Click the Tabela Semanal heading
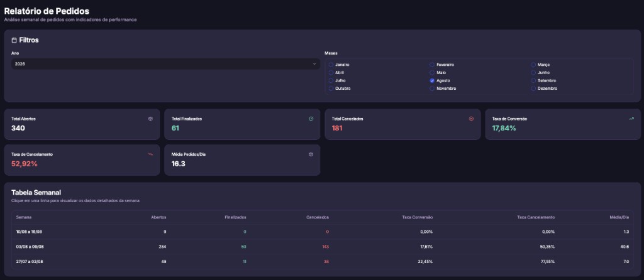 point(36,192)
